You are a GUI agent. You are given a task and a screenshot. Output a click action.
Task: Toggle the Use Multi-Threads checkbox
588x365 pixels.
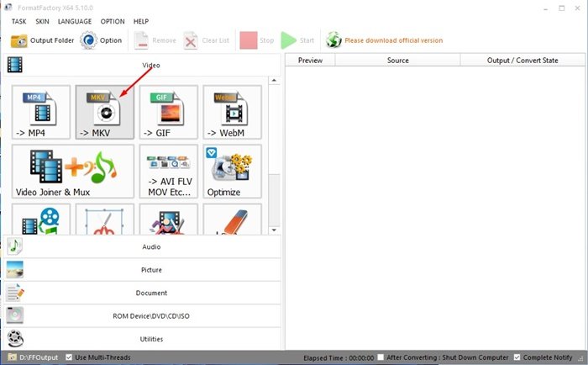pyautogui.click(x=69, y=357)
